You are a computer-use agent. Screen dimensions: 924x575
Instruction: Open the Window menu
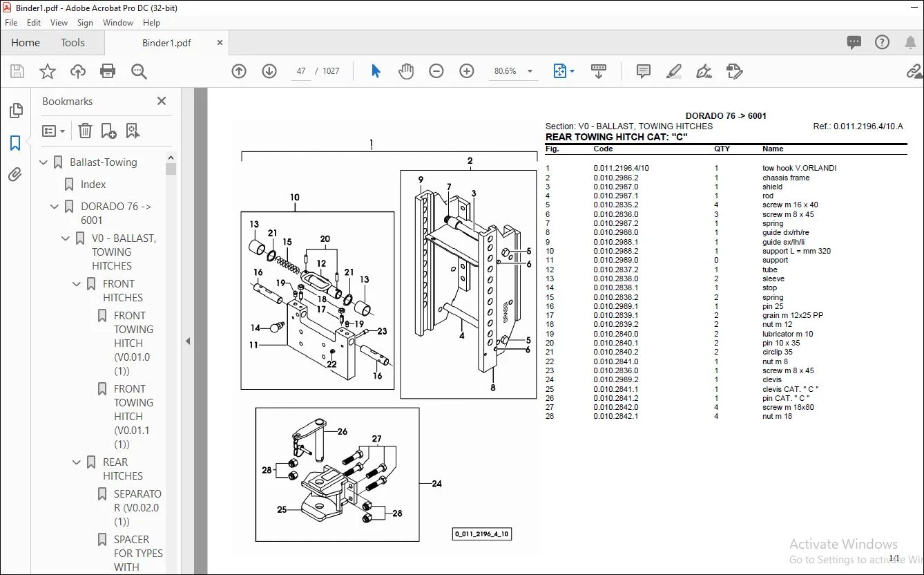coord(118,23)
